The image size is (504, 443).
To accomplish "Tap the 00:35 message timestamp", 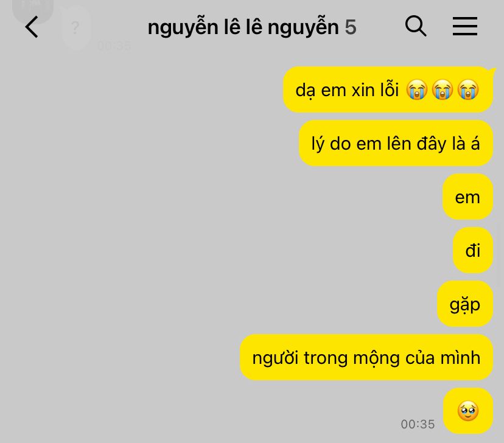I will tap(418, 424).
